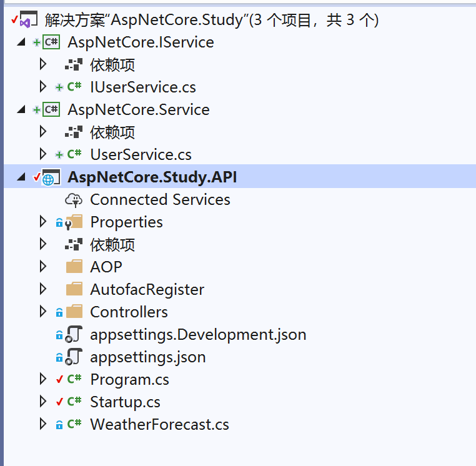Expand dependencies under AspNetCore.Service
This screenshot has height=466, width=476.
point(43,132)
